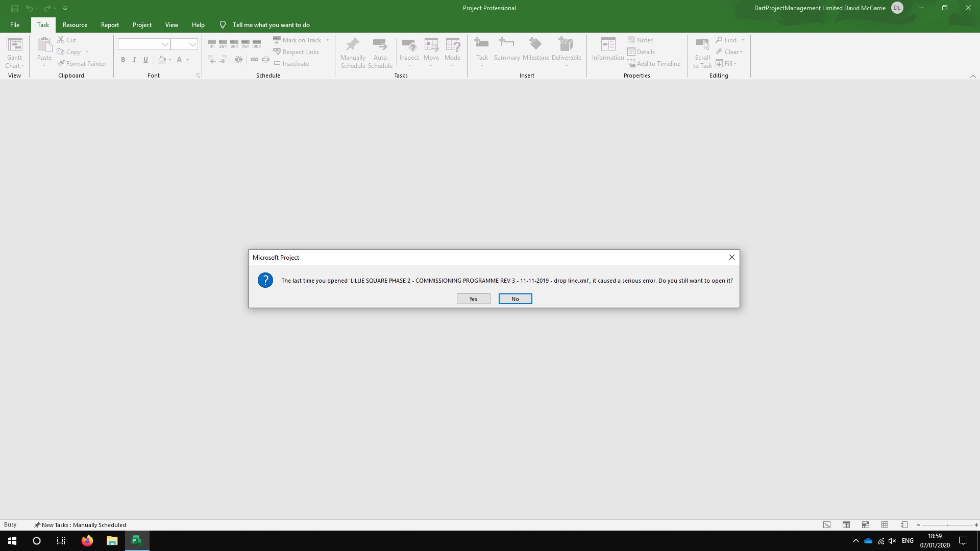Open the File menu
Screen dimensions: 980x551
(15, 25)
